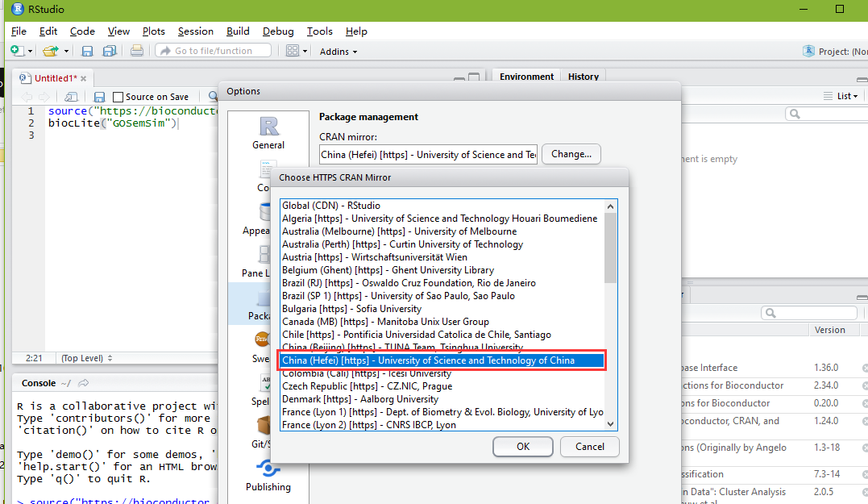Select Austria Wirtschaftsuniversität Wien mirror
The width and height of the screenshot is (868, 504).
click(442, 257)
